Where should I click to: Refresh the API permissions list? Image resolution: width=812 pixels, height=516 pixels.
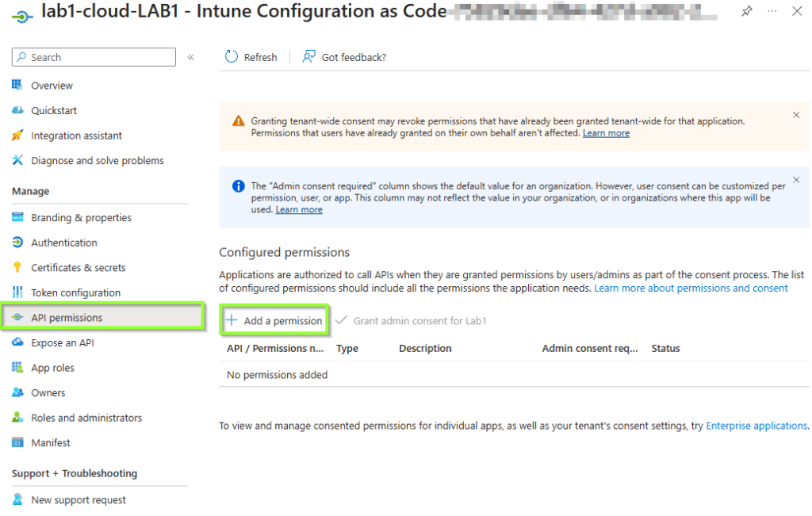point(251,57)
